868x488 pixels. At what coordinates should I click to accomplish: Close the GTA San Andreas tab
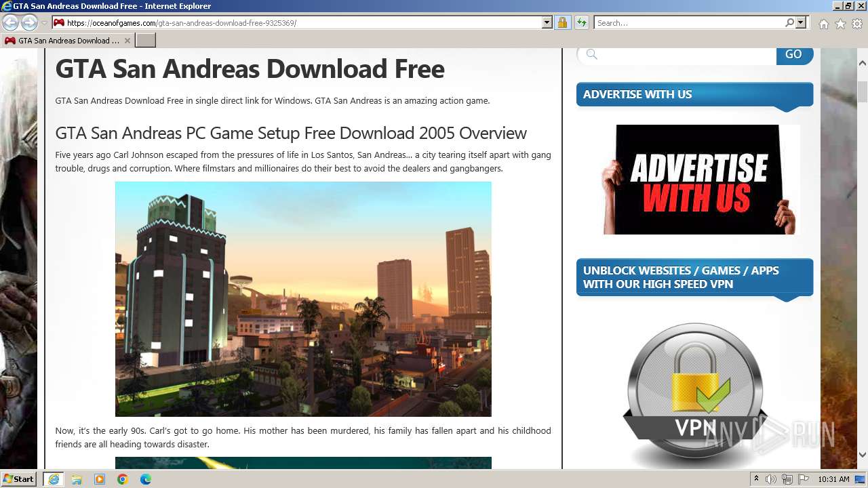click(127, 41)
